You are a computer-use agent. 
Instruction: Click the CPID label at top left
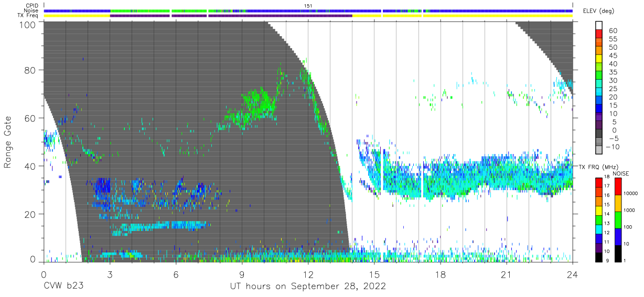(31, 6)
